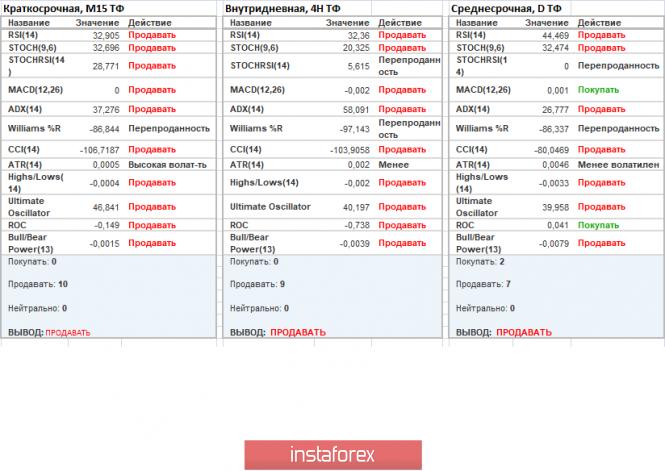
Task: Click 'Нейтрально: 0' in D table summary
Action: tap(485, 308)
